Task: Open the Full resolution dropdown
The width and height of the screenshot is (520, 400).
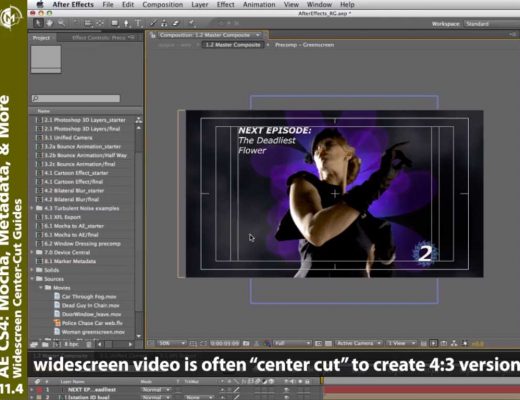Action: [293, 343]
